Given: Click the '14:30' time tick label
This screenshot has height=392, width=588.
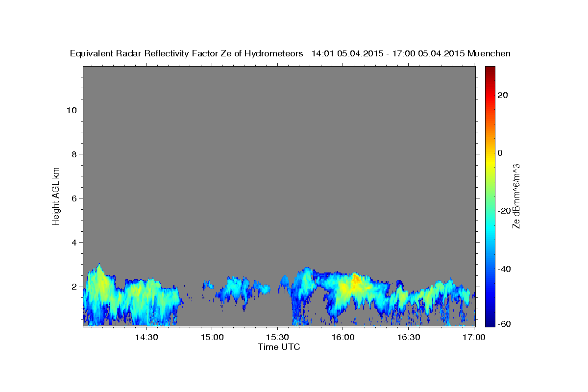Looking at the screenshot, I should point(146,338).
